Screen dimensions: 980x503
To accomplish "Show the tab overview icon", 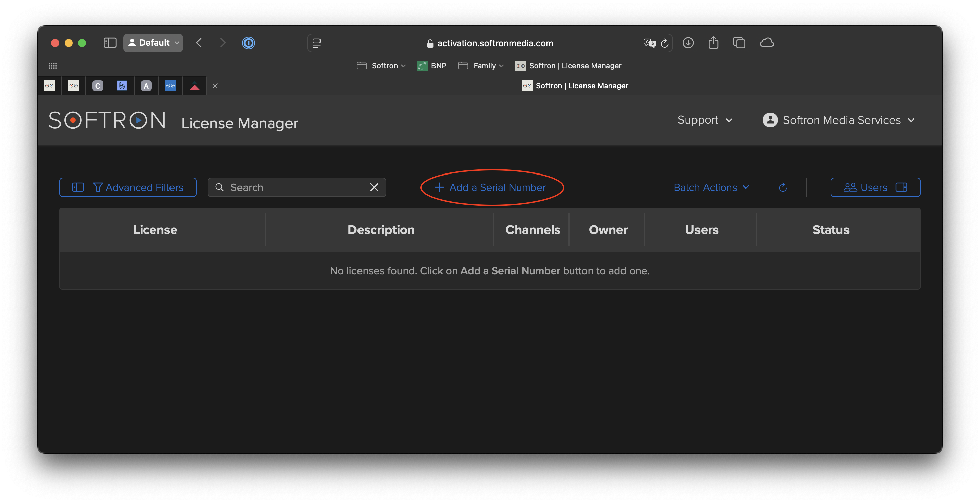I will 739,43.
